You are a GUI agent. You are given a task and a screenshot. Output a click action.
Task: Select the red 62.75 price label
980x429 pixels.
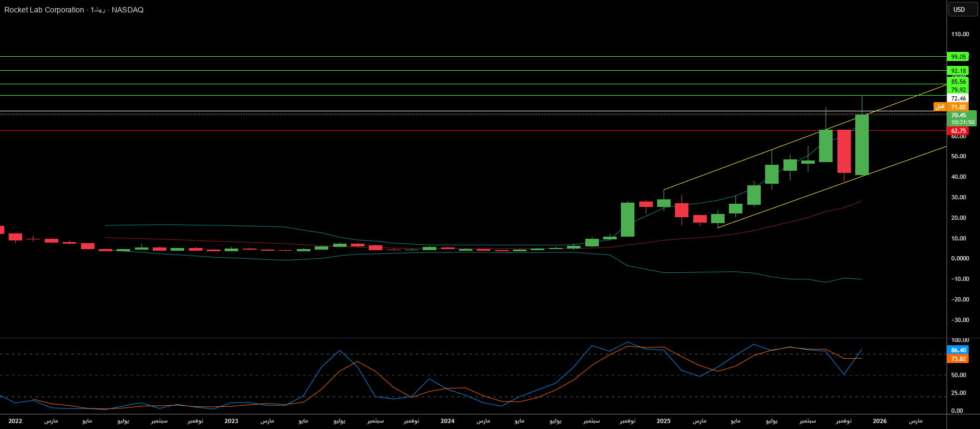[958, 131]
